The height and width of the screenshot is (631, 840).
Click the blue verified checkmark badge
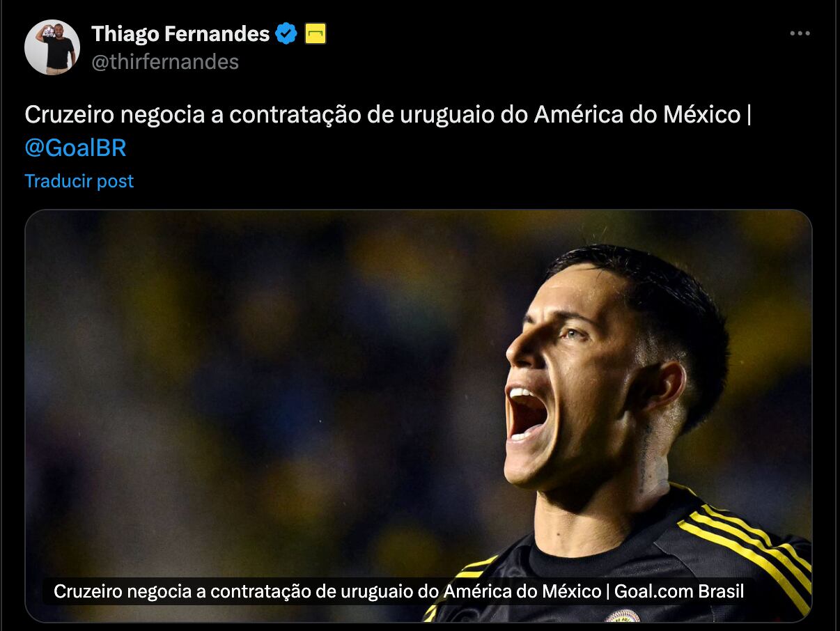click(x=286, y=33)
